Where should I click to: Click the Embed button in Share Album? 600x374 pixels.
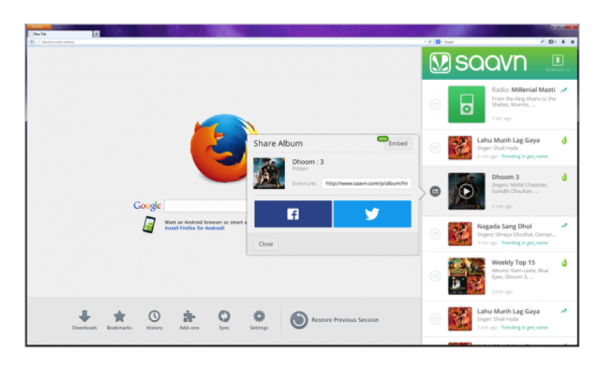(398, 144)
